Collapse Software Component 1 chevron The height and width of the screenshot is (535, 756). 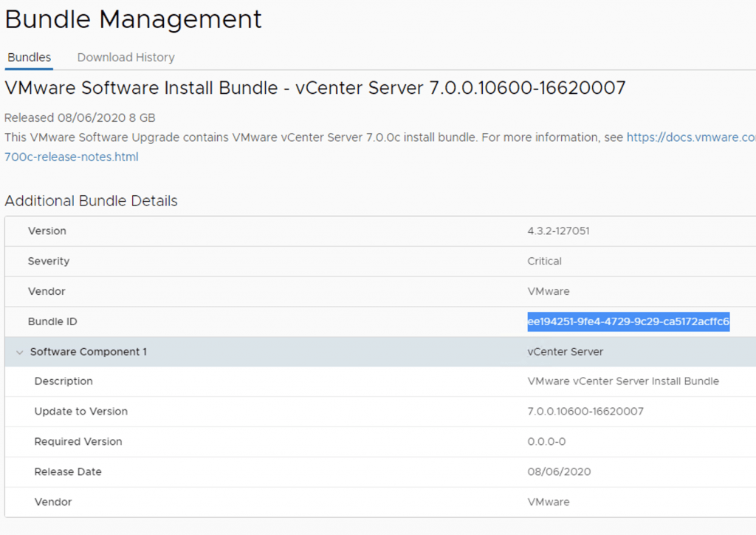coord(19,352)
